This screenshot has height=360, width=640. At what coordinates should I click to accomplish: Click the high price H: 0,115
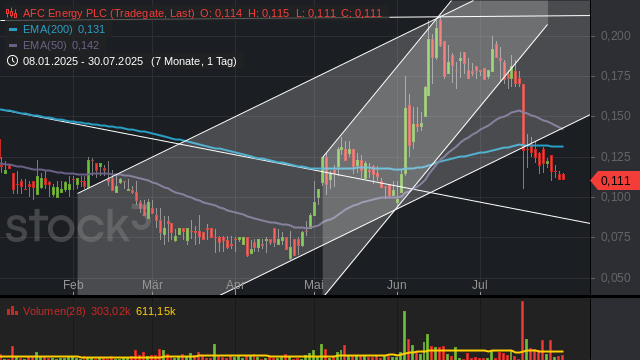point(268,13)
